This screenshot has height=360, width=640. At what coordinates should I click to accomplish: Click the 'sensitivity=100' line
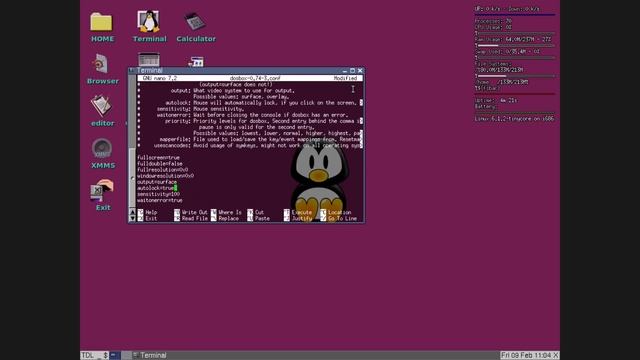coord(158,194)
